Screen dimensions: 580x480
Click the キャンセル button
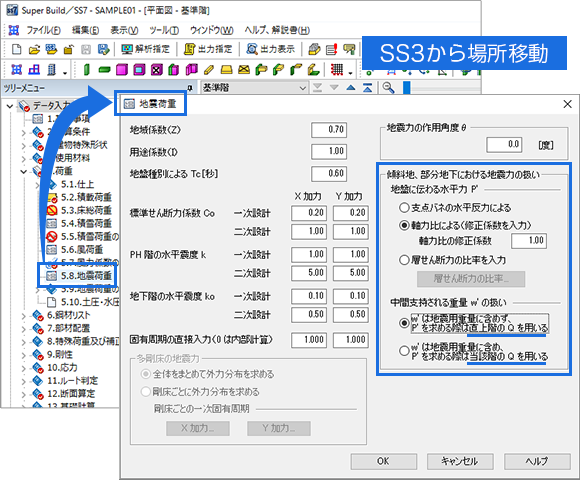coord(460,461)
